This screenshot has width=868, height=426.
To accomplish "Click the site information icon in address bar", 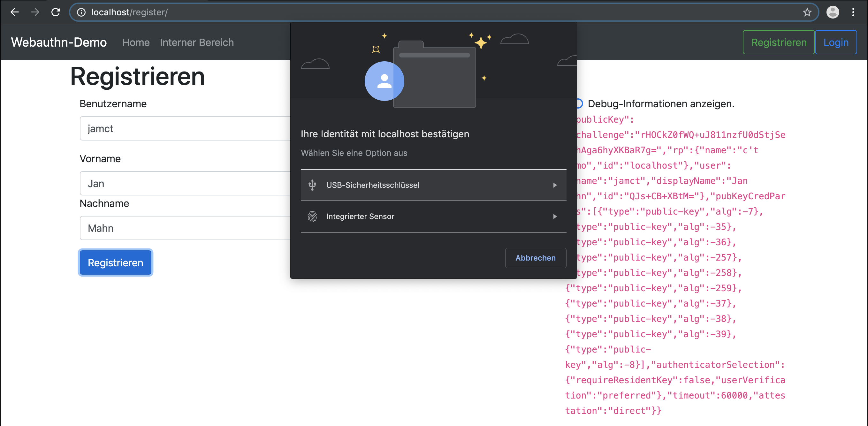I will coord(81,12).
